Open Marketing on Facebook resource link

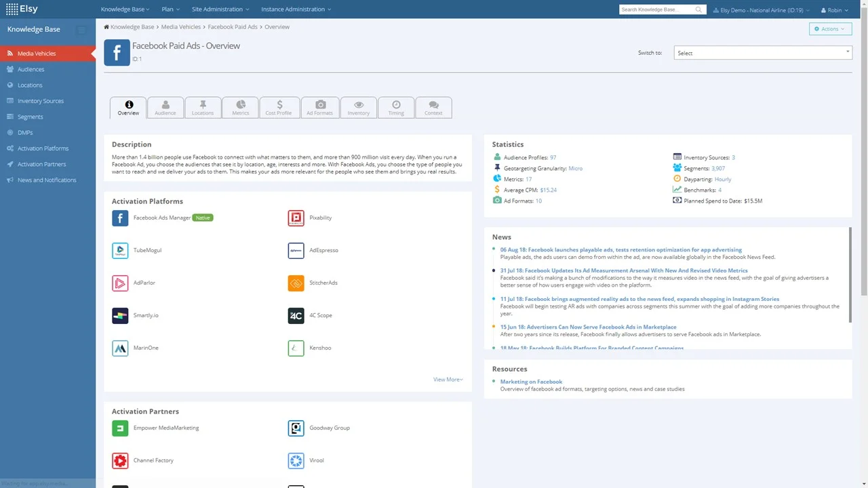click(531, 382)
